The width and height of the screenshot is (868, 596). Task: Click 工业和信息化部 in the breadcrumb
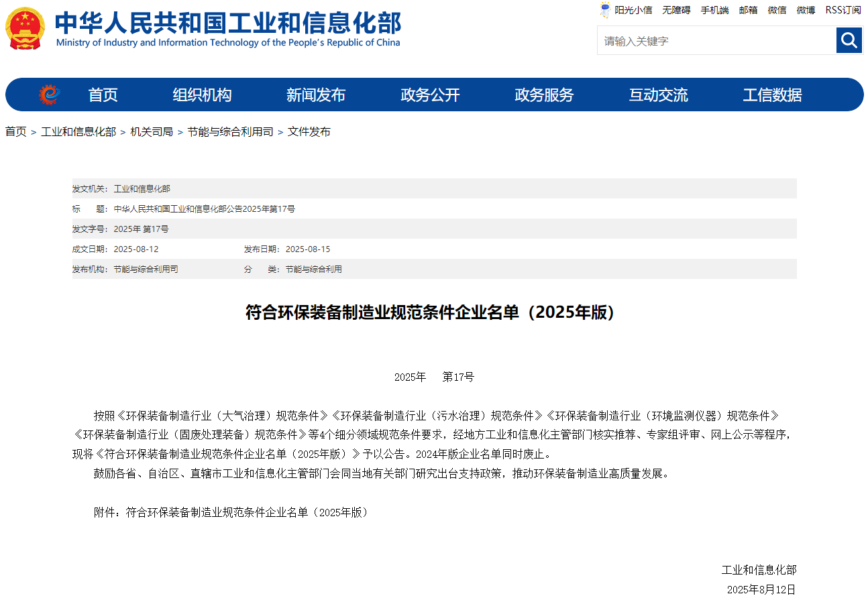tap(78, 131)
